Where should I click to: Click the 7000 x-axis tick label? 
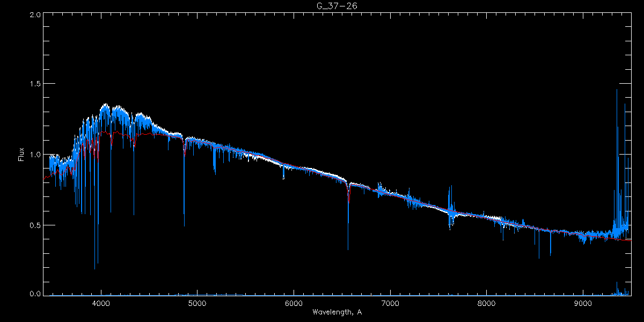[x=390, y=303]
